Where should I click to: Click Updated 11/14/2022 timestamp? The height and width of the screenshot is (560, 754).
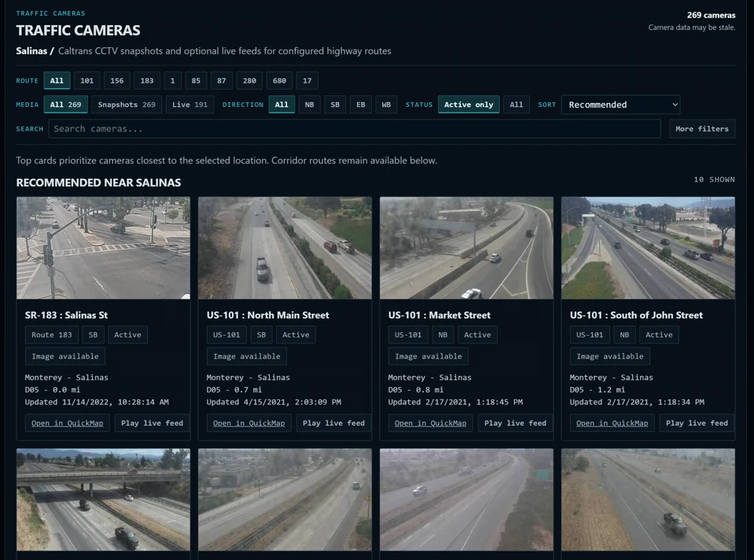(97, 402)
